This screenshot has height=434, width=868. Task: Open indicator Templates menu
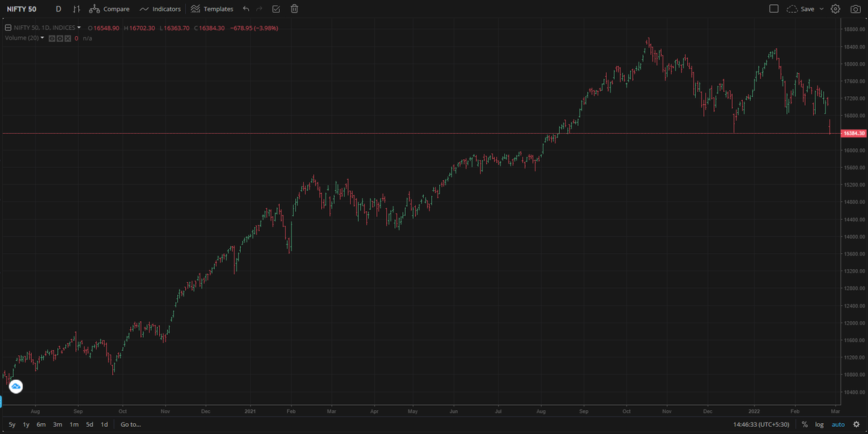pos(212,9)
